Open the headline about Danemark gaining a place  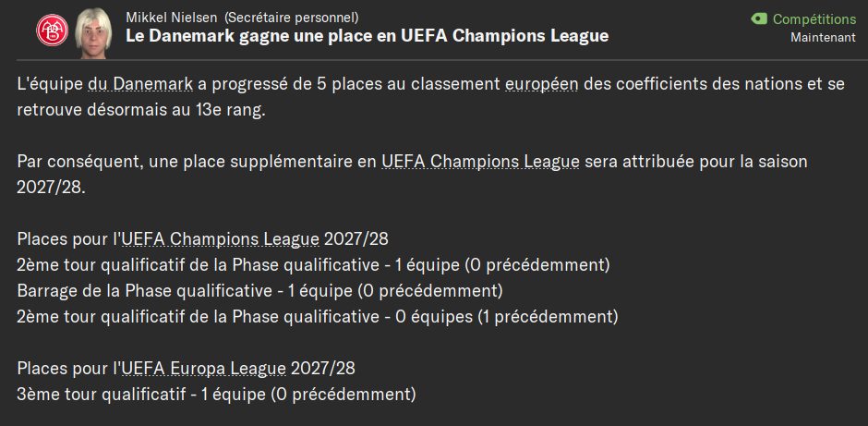pyautogui.click(x=367, y=36)
